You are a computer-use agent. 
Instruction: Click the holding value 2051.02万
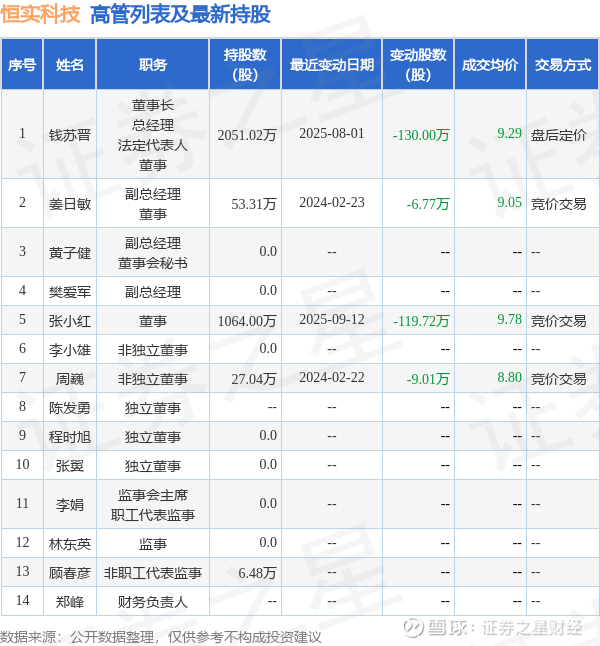coord(247,135)
